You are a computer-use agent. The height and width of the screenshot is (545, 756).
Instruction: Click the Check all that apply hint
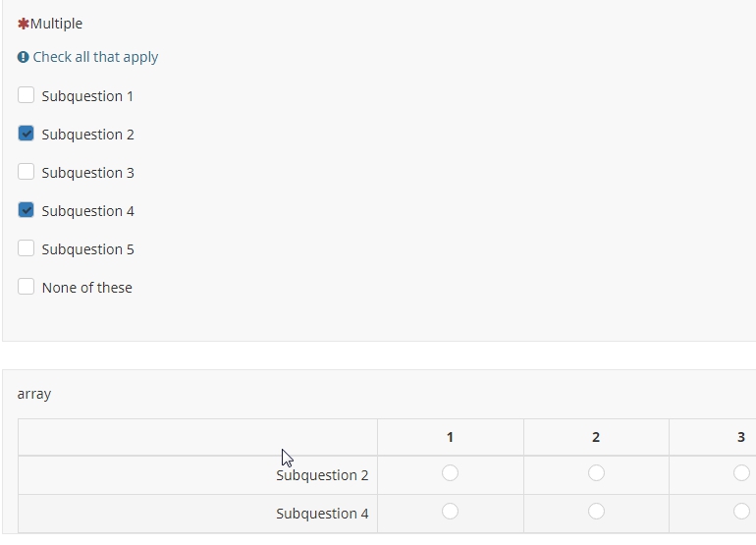[95, 57]
